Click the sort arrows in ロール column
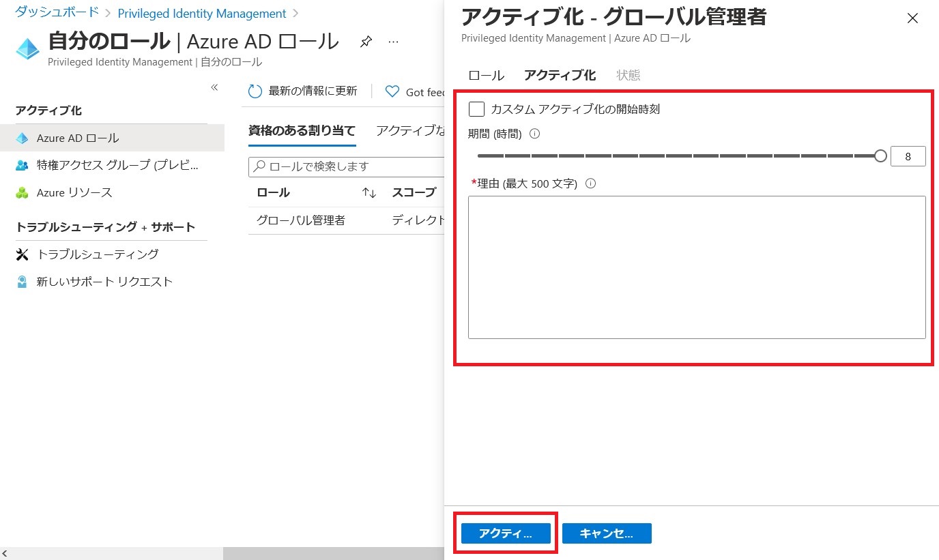This screenshot has height=560, width=939. (369, 193)
